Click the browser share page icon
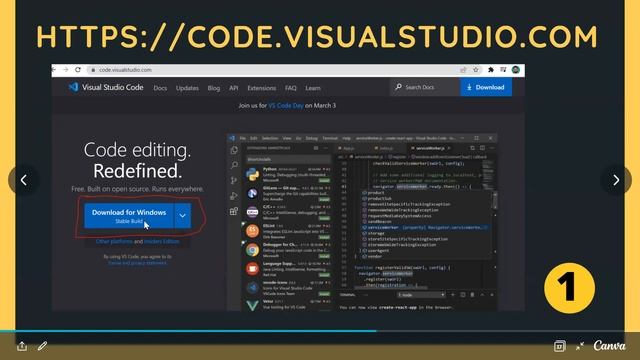 463,70
